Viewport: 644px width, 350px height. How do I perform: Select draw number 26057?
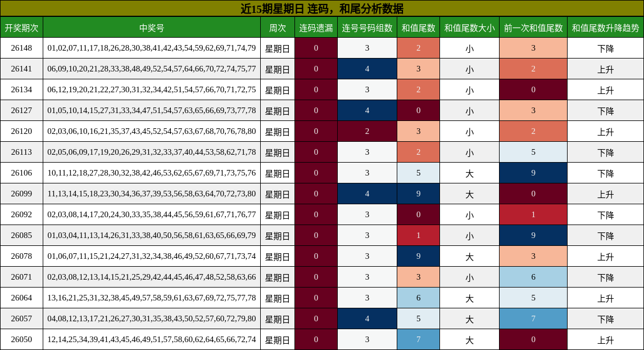tap(21, 318)
